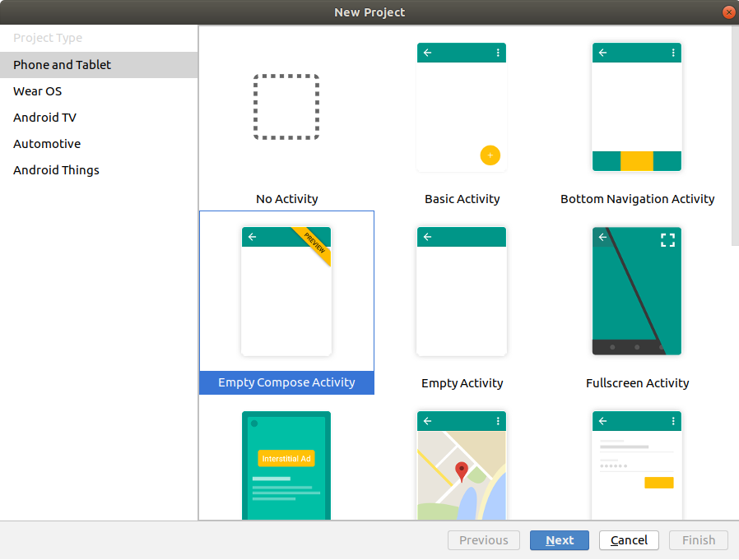
Task: Cancel the New Project dialog
Action: [629, 540]
